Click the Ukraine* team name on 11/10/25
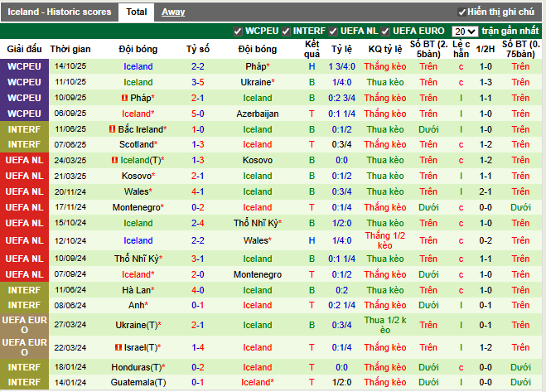The image size is (546, 392). [x=258, y=82]
